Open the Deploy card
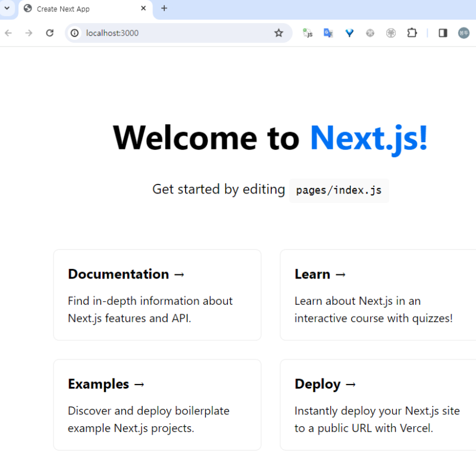The image size is (476, 469). [x=378, y=405]
